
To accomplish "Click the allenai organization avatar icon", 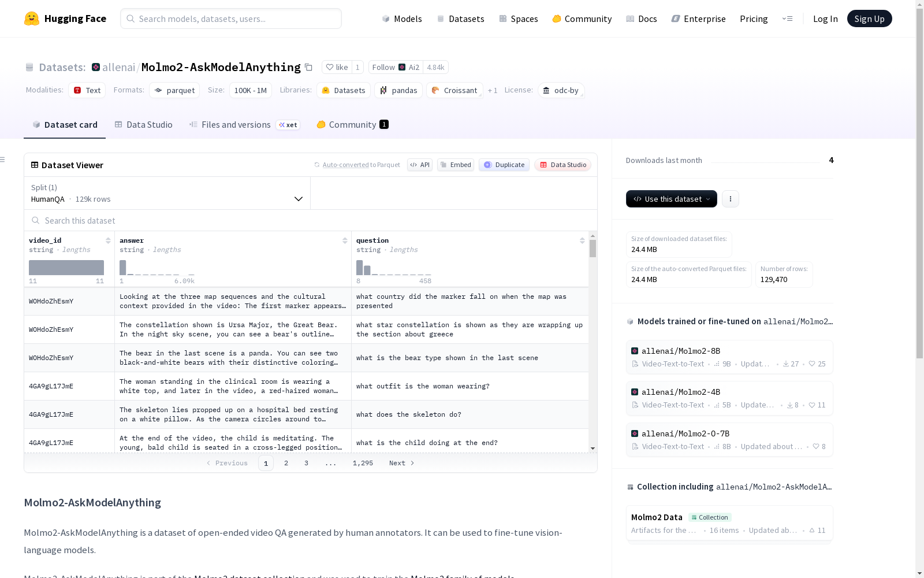I will [96, 67].
